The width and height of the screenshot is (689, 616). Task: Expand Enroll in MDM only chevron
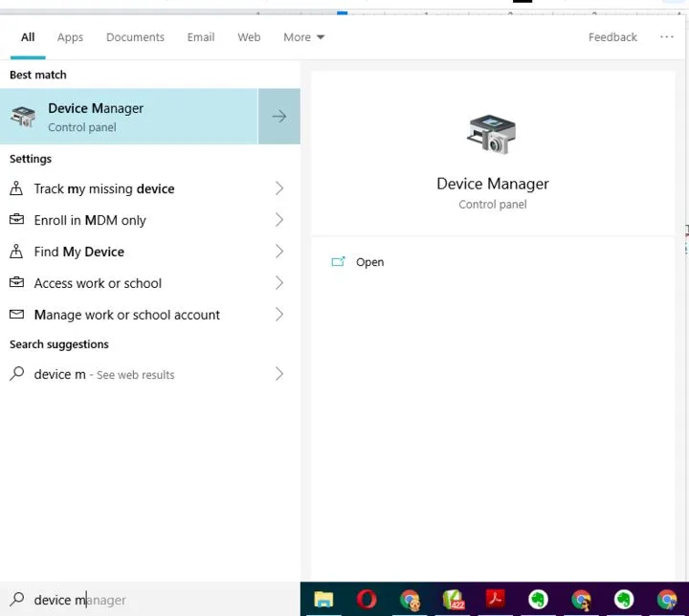pyautogui.click(x=279, y=220)
